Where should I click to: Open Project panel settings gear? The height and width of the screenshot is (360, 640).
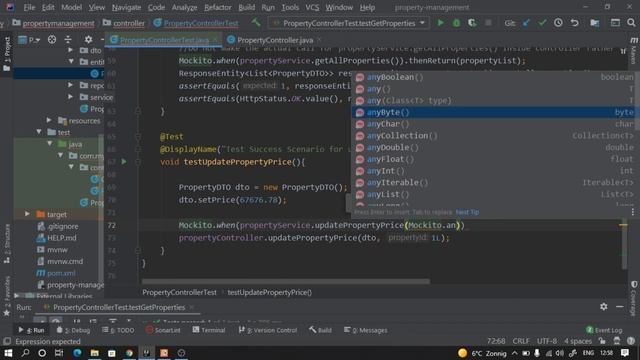click(88, 40)
